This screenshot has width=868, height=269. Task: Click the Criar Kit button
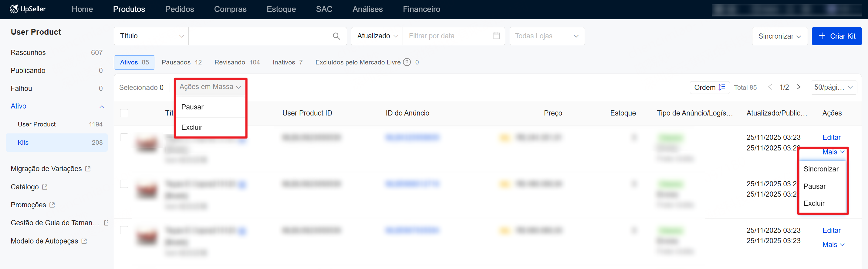836,36
